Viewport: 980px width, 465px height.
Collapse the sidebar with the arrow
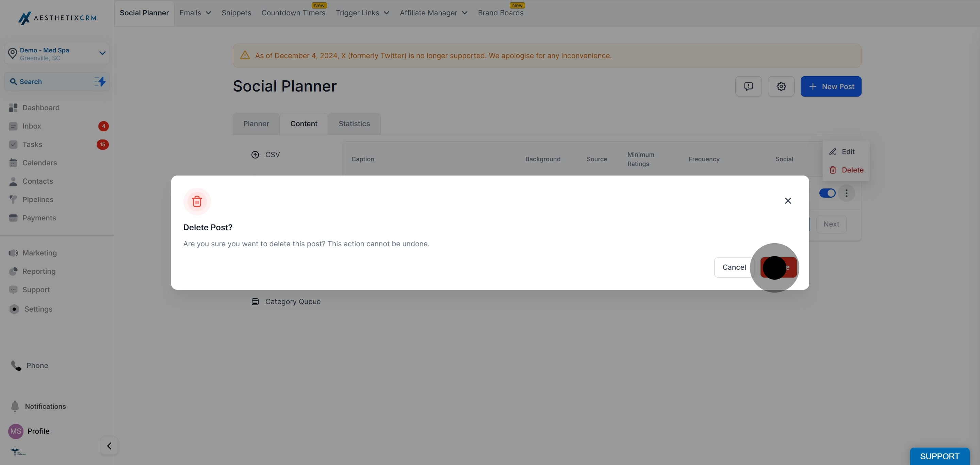[x=109, y=446]
